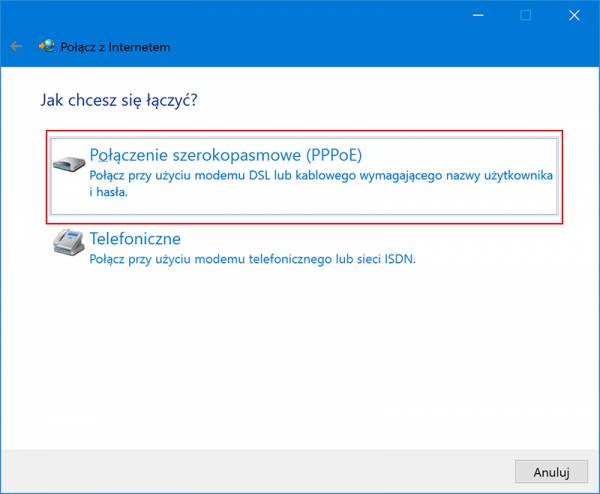Choose Połączenie szerokopasmowe (PPPoE) option
The height and width of the screenshot is (494, 600).
tap(304, 176)
